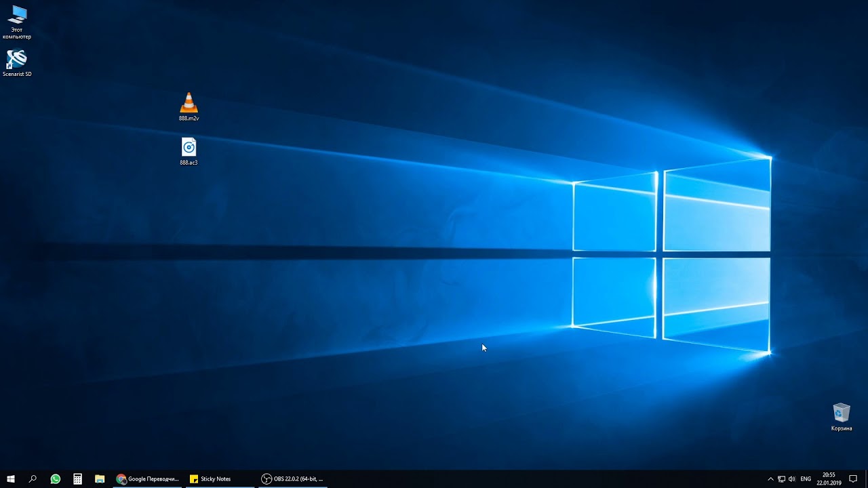Screen dimensions: 868x488
Task: Open taskbar search magnifier
Action: pyautogui.click(x=33, y=479)
